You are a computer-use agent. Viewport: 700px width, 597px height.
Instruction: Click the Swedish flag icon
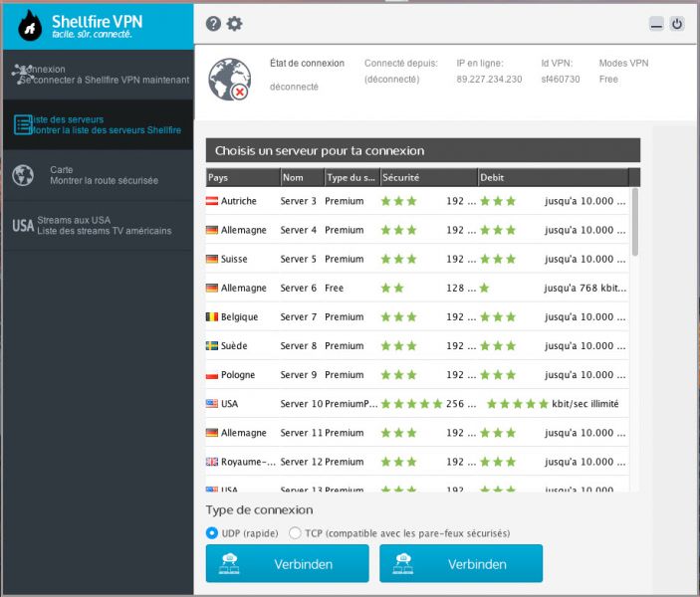pos(212,346)
